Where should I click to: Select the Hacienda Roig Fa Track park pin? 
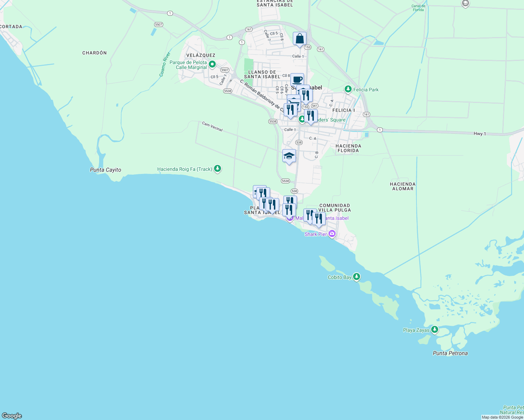pos(217,169)
